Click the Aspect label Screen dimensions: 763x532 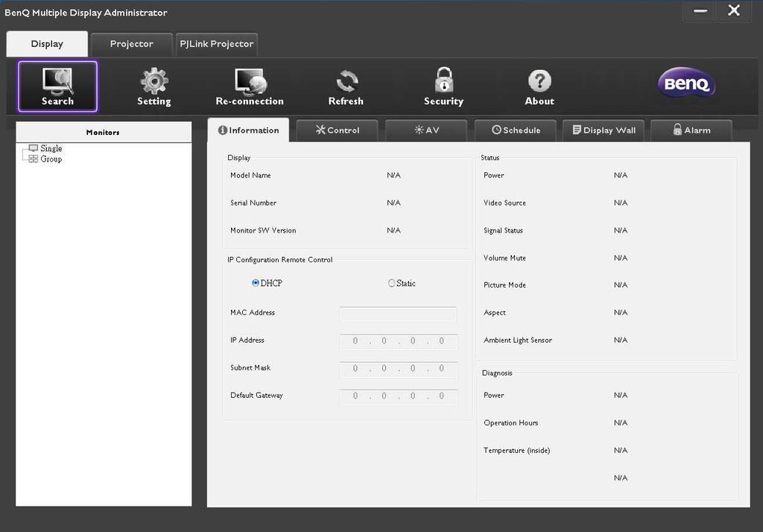(x=495, y=313)
